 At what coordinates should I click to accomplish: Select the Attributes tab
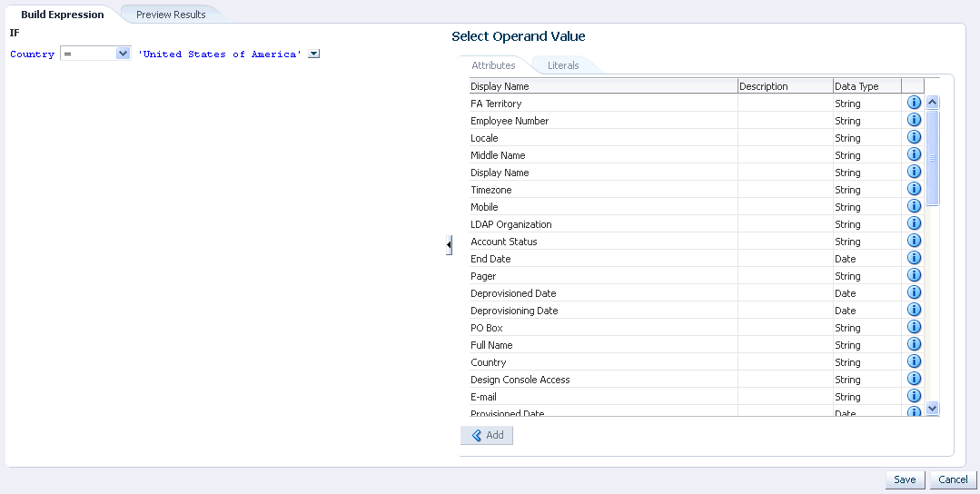tap(493, 65)
